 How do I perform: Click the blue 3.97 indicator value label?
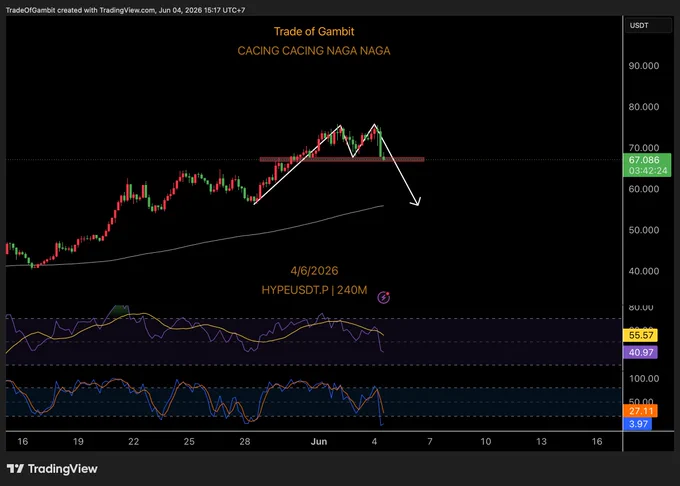click(638, 424)
